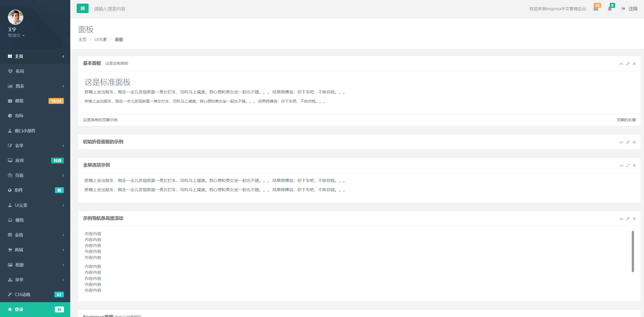This screenshot has width=644, height=317.
Task: Click the 注销 logout link
Action: click(629, 9)
